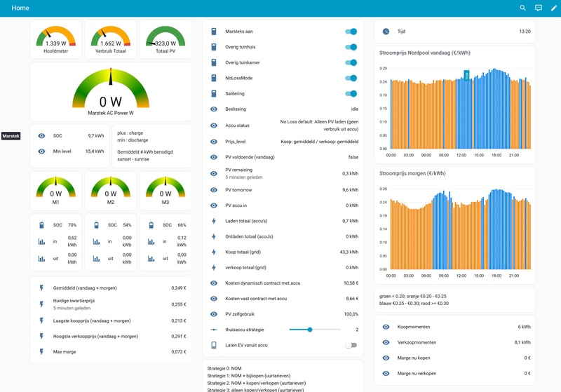The image size is (561, 392).
Task: Toggle the NoLossMode switch
Action: coord(351,78)
